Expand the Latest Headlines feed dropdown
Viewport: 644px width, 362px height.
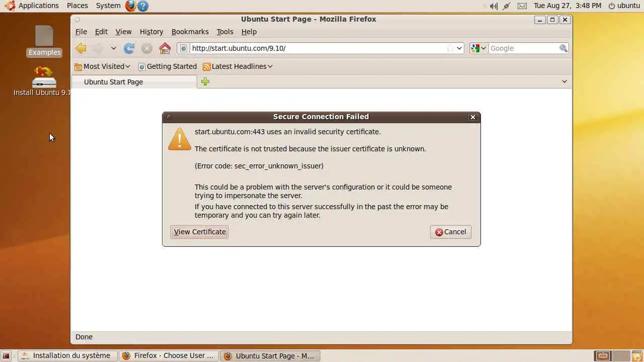[x=237, y=66]
